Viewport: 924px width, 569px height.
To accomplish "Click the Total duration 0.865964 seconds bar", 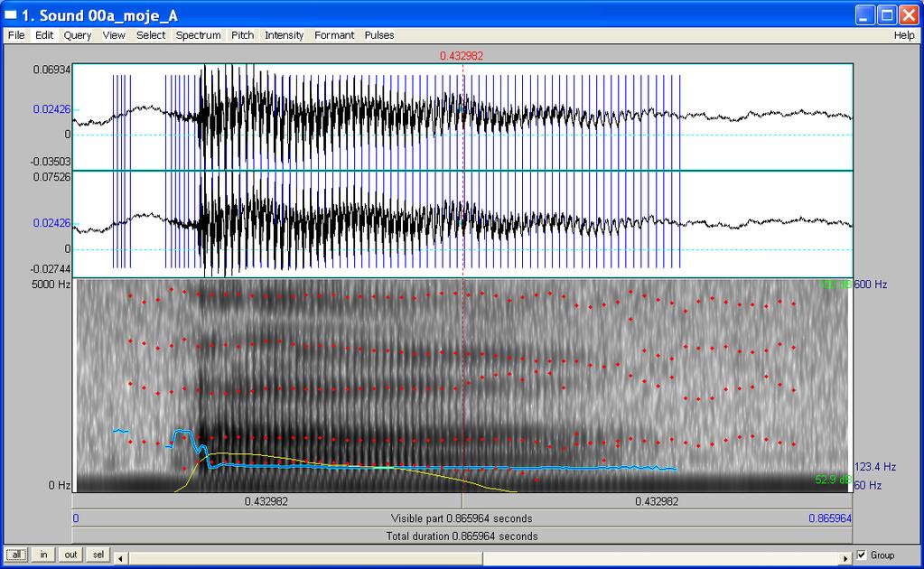I will tap(462, 536).
